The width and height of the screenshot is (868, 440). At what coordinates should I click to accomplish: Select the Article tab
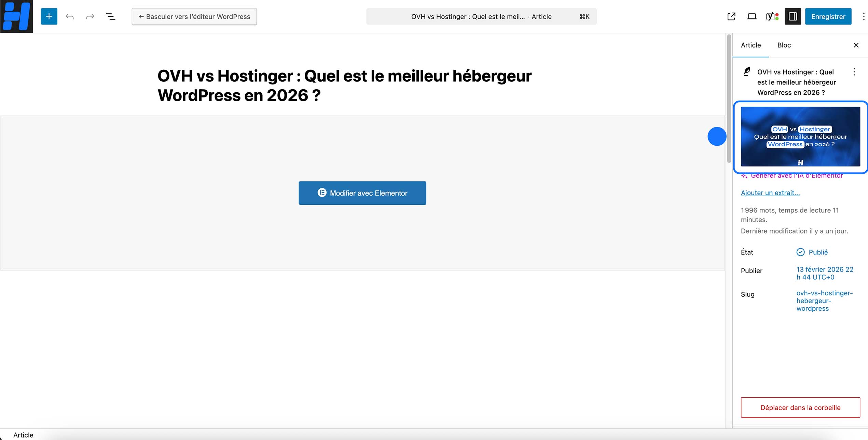click(x=751, y=45)
